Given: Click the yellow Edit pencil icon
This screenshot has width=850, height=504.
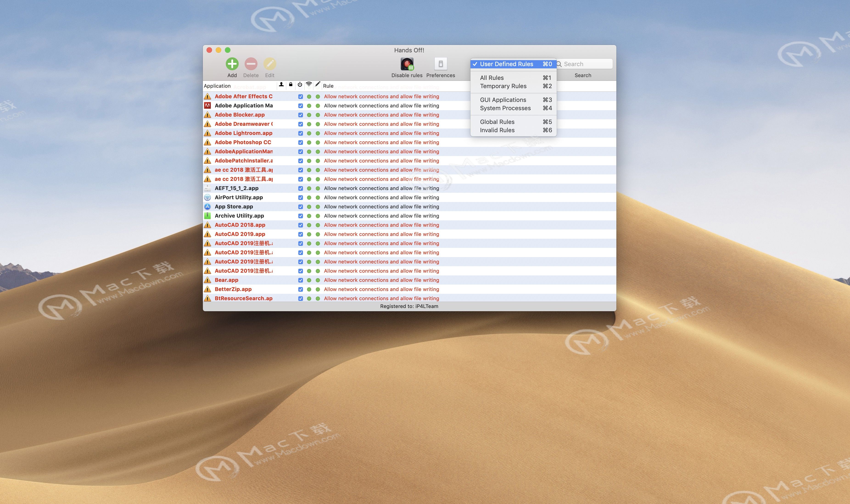Looking at the screenshot, I should 270,64.
